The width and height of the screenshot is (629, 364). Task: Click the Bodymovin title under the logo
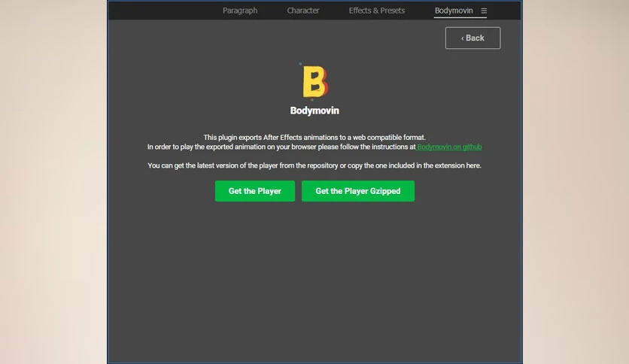(x=314, y=111)
